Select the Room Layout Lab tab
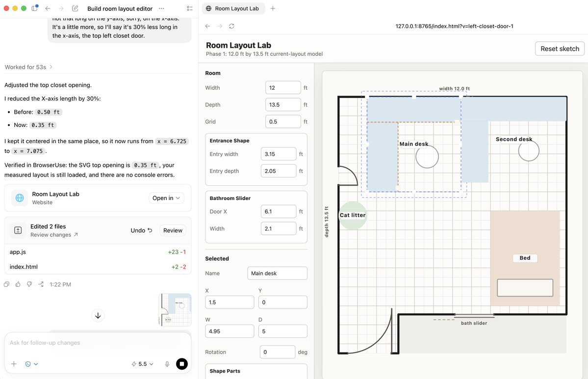This screenshot has width=588, height=379. pos(233,8)
